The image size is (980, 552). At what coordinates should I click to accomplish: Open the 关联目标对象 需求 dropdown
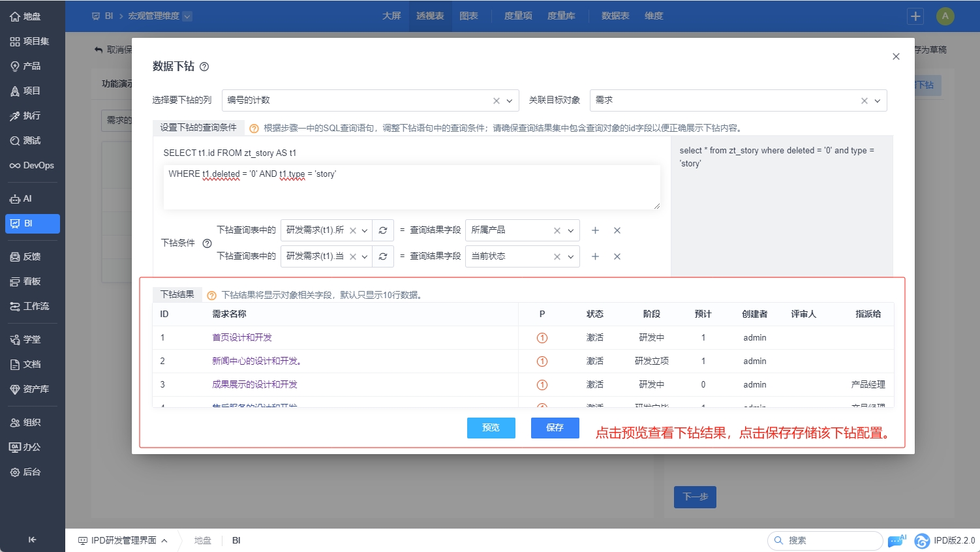click(878, 100)
